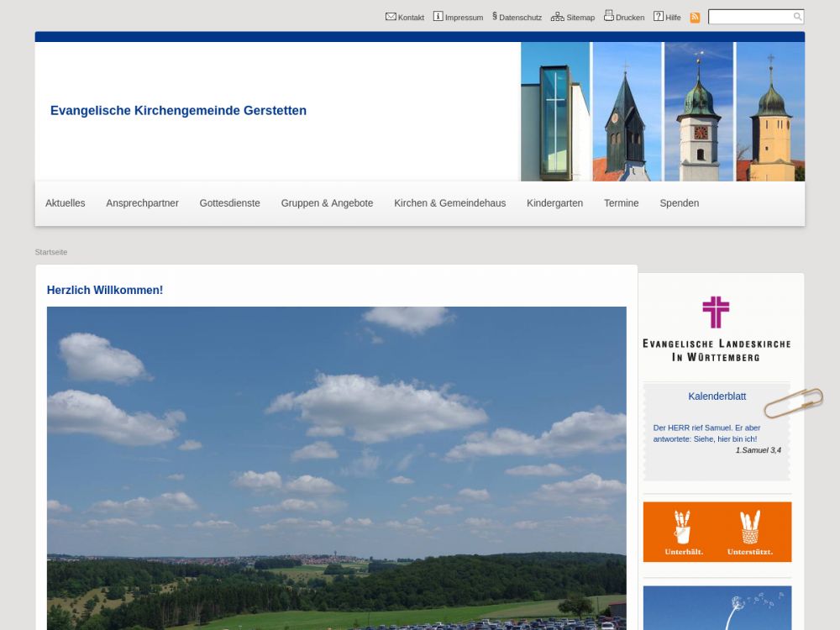Select Ansprechpartner in the navigation
840x630 pixels.
tap(142, 203)
